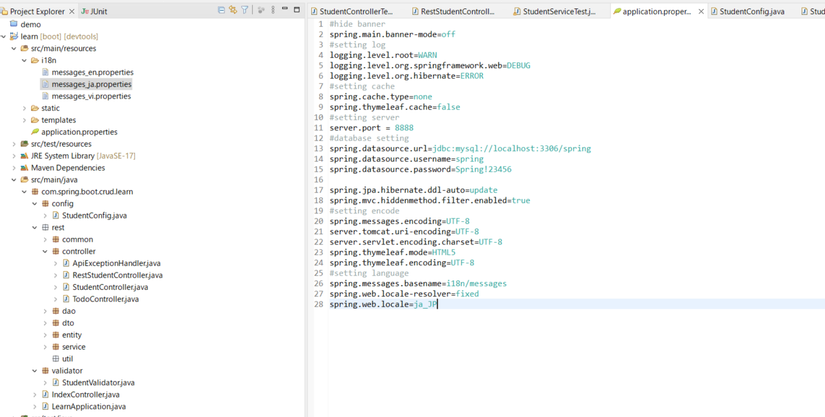Select IndexController.java in the tree
The width and height of the screenshot is (825, 417).
85,394
